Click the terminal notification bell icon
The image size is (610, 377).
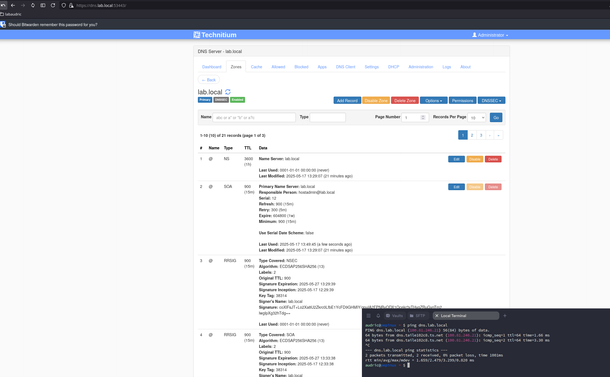[378, 316]
